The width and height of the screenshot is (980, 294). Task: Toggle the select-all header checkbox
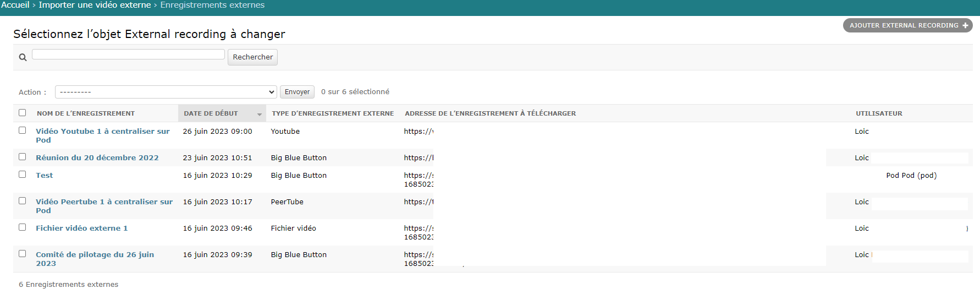pyautogui.click(x=23, y=113)
